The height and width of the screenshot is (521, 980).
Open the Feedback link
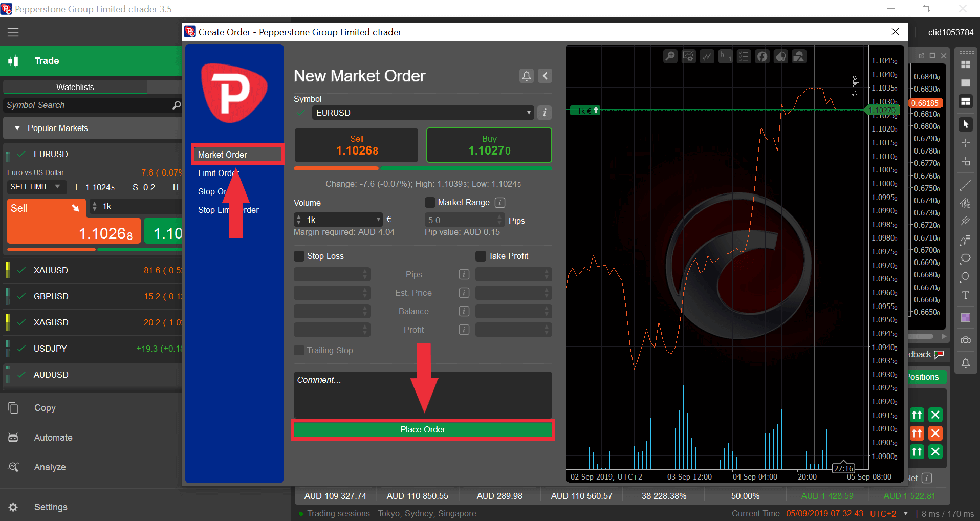[x=926, y=354]
